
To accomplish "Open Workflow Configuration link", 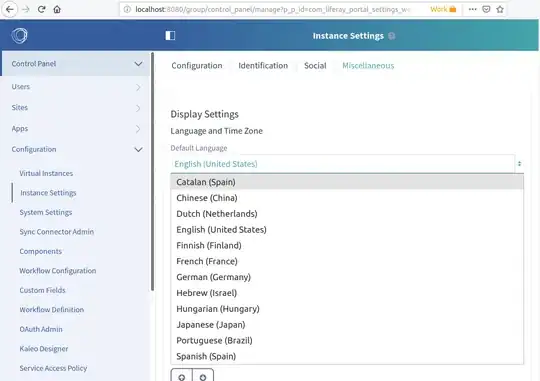I will [58, 271].
